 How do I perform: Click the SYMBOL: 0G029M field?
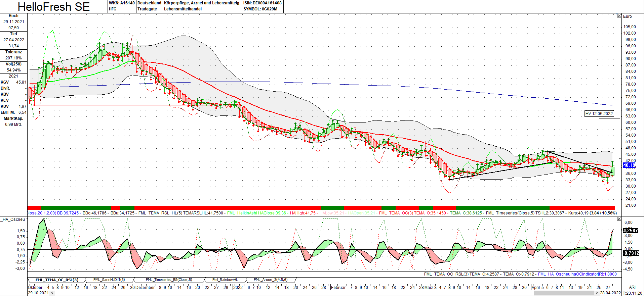(260, 9)
